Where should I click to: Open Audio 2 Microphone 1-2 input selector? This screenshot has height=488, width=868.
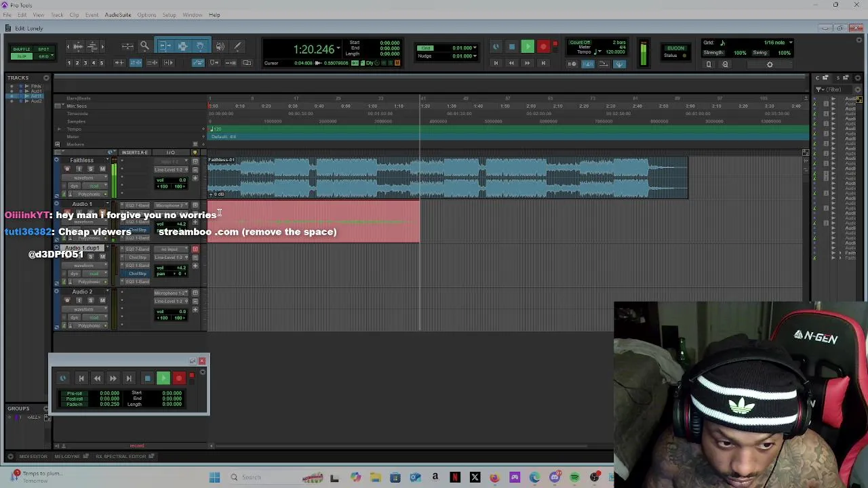tap(170, 293)
